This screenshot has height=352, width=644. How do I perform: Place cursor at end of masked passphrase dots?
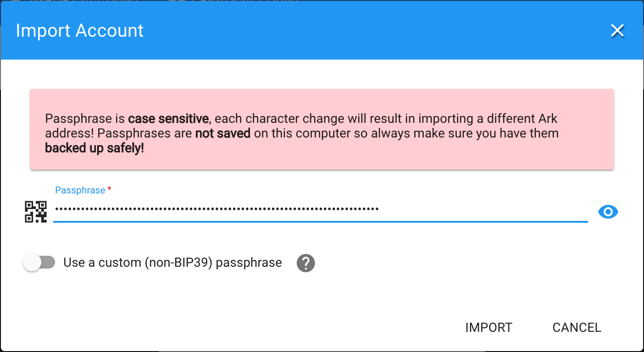tap(379, 209)
